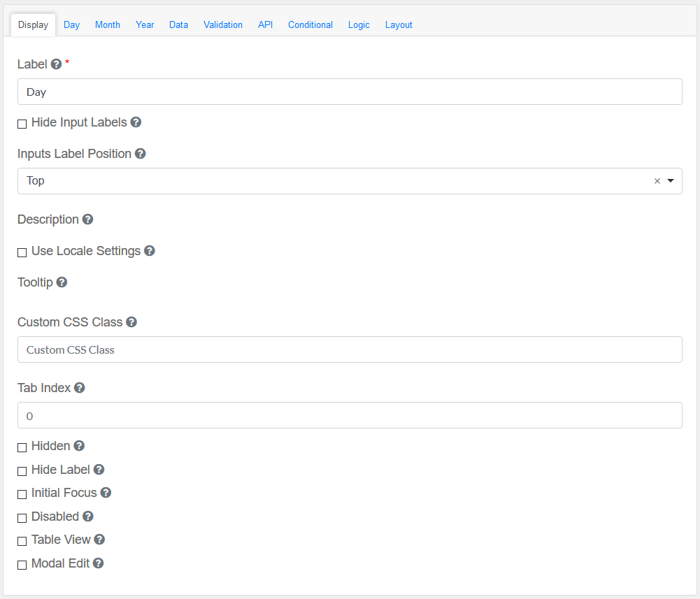Open the Inputs Label Position dropdown arrow
This screenshot has height=599, width=700.
click(x=671, y=181)
